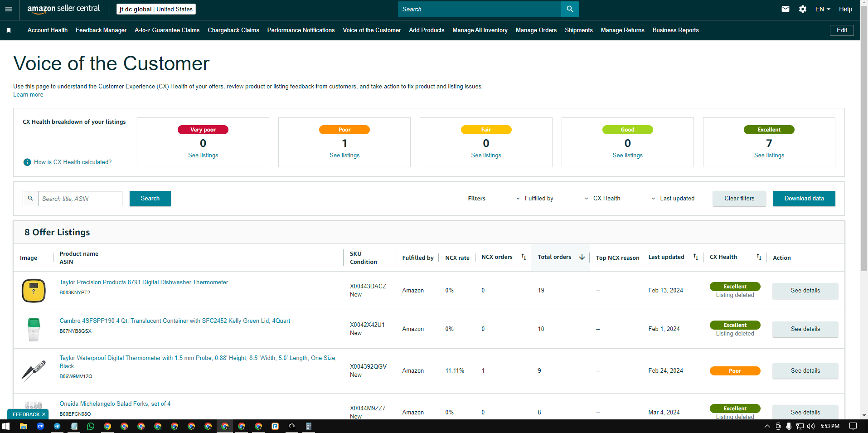Open Cambro 4SFSPP190 product name link
Image resolution: width=868 pixels, height=433 pixels.
click(175, 321)
